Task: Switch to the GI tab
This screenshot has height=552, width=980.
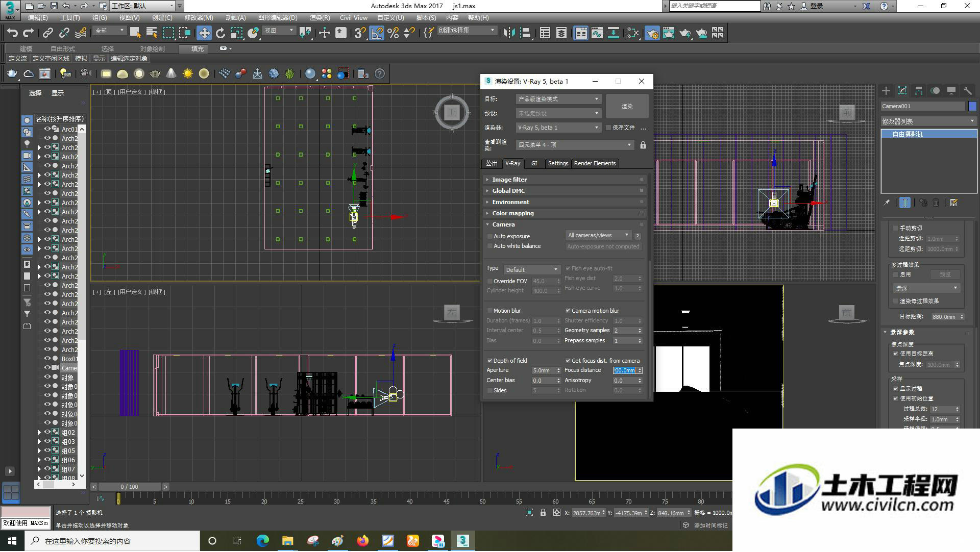Action: pos(534,164)
